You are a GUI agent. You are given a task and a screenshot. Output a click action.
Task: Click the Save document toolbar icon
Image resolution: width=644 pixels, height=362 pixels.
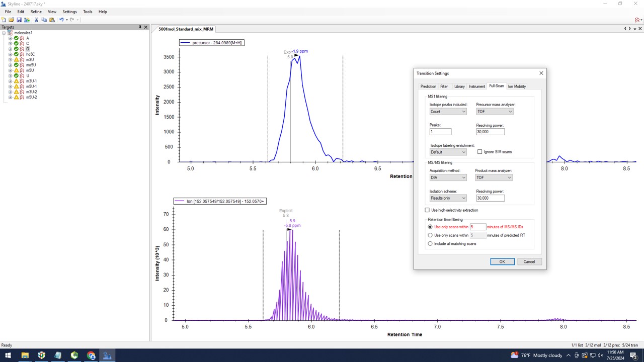(19, 20)
